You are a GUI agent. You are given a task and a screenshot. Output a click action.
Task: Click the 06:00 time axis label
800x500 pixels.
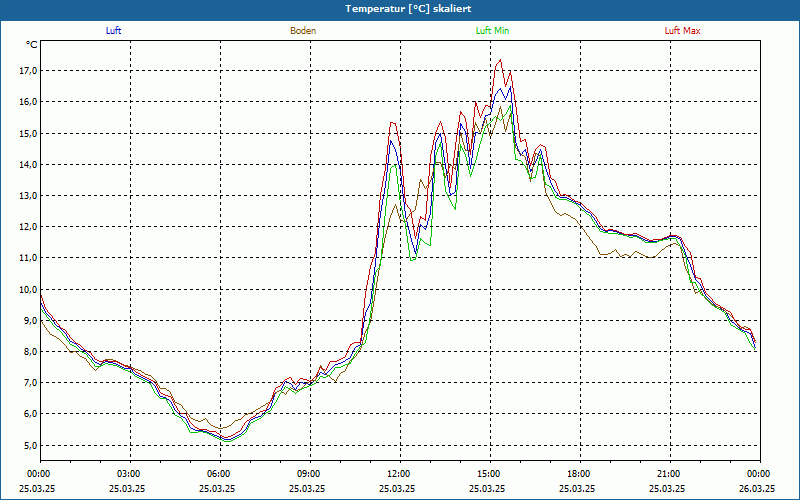click(220, 474)
